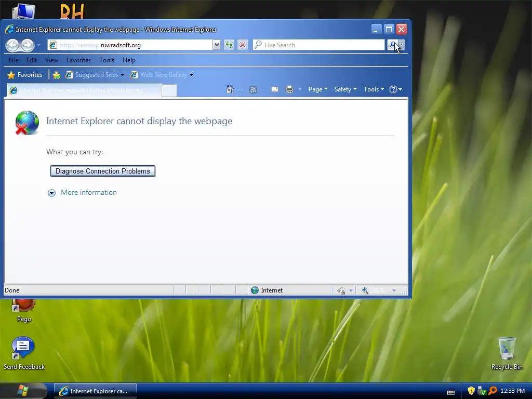The width and height of the screenshot is (532, 399).
Task: Open the Safety command bar menu
Action: pyautogui.click(x=345, y=89)
